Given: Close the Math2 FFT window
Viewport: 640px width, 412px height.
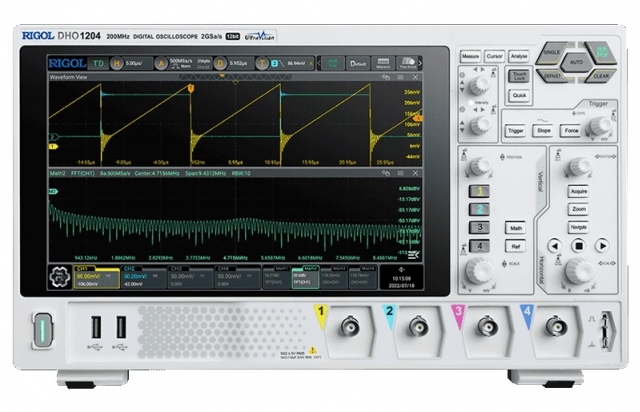Looking at the screenshot, I should coord(415,173).
